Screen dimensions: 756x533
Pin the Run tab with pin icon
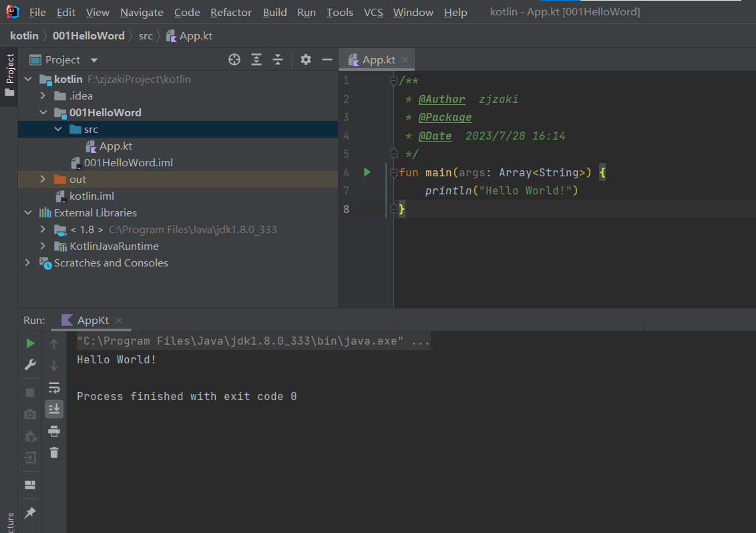click(30, 512)
